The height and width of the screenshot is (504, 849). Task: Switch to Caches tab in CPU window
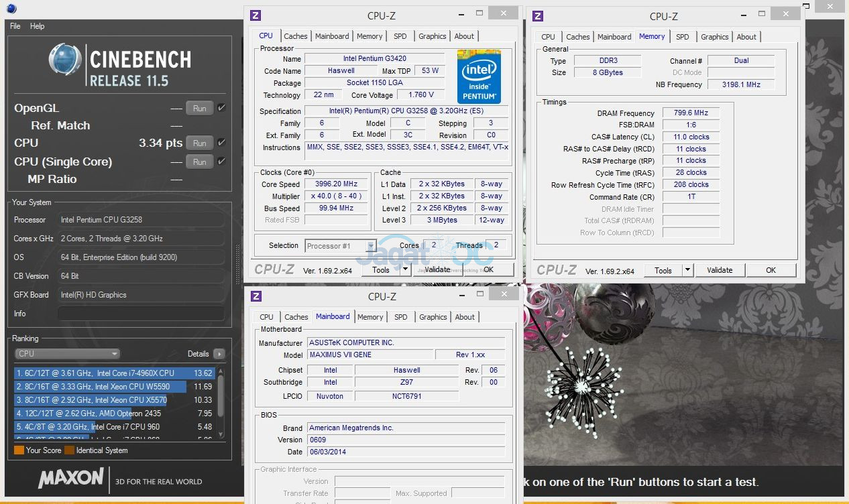296,36
